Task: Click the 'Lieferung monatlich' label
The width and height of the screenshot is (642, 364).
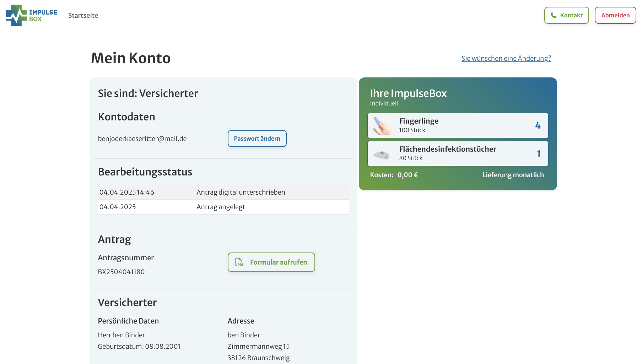Action: click(x=513, y=175)
